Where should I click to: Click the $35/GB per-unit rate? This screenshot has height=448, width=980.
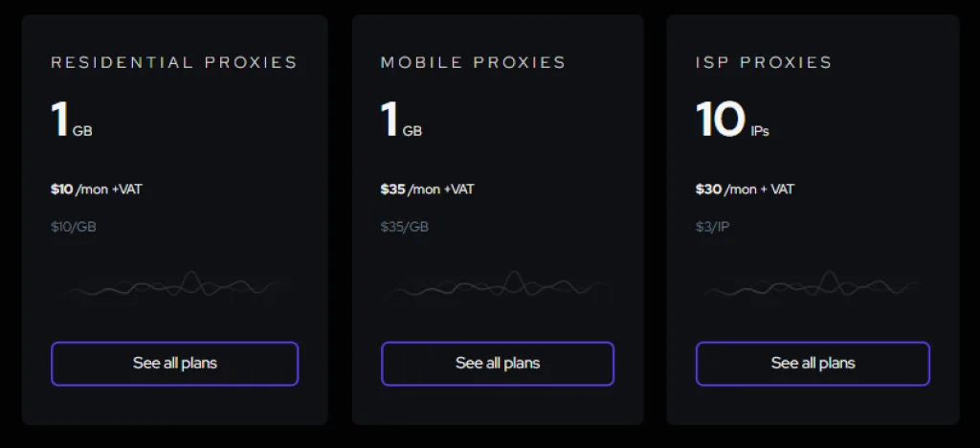[x=404, y=227]
